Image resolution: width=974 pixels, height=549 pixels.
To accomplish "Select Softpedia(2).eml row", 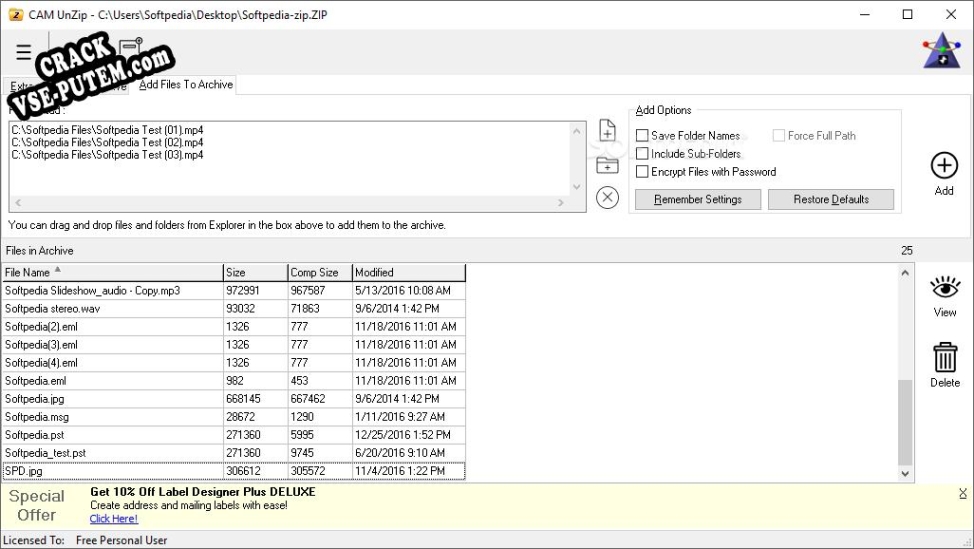I will (234, 326).
